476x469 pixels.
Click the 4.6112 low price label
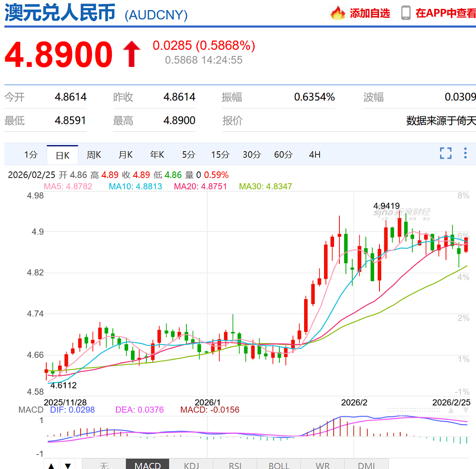coord(63,386)
